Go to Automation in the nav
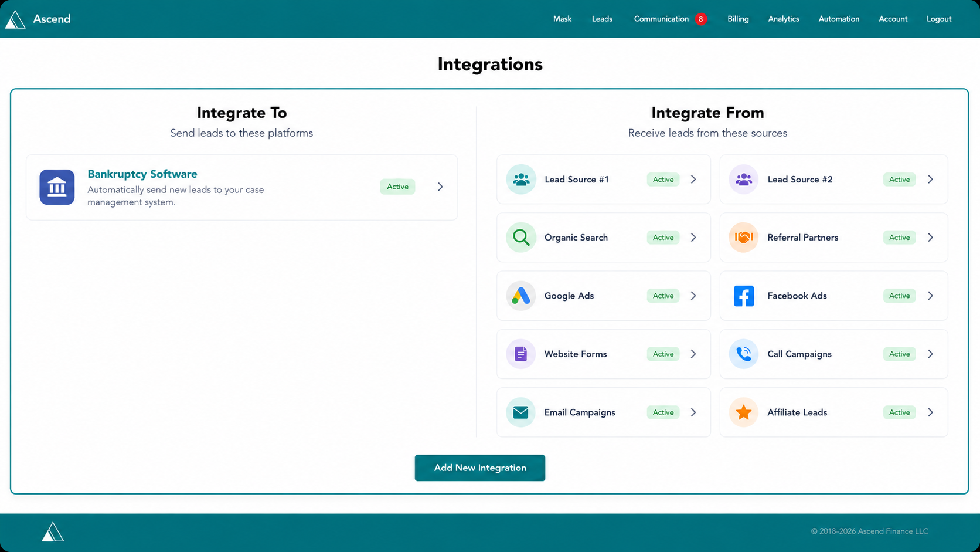980x552 pixels. point(839,19)
